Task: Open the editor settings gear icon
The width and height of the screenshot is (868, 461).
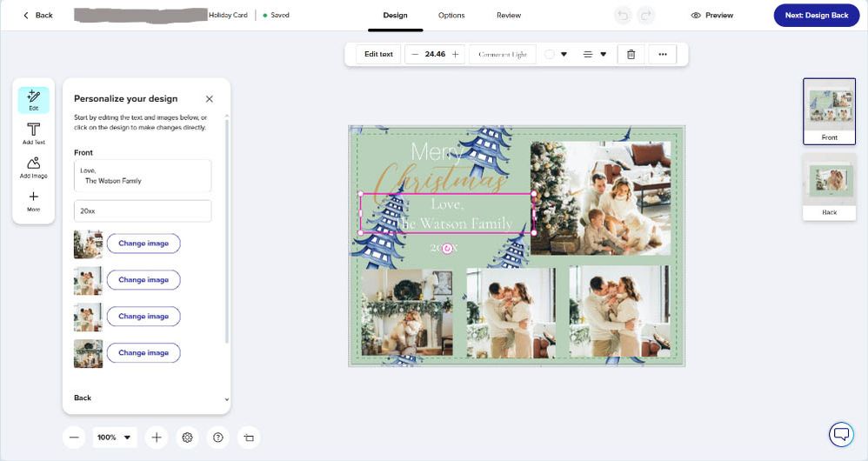Action: coord(187,438)
